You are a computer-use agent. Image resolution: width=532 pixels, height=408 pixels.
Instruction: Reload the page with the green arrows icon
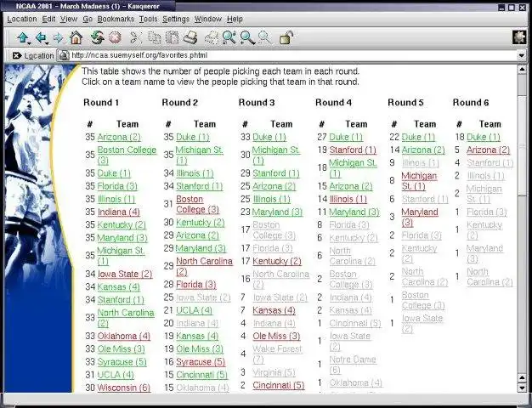pyautogui.click(x=97, y=37)
